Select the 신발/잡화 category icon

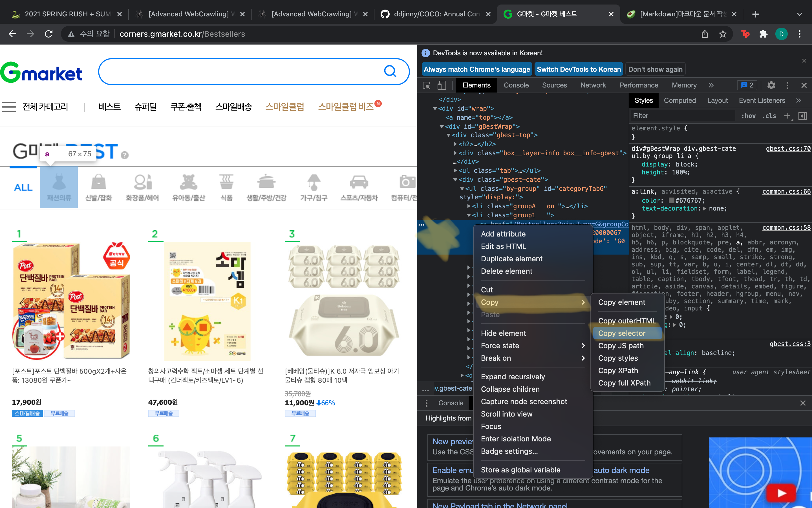(99, 187)
